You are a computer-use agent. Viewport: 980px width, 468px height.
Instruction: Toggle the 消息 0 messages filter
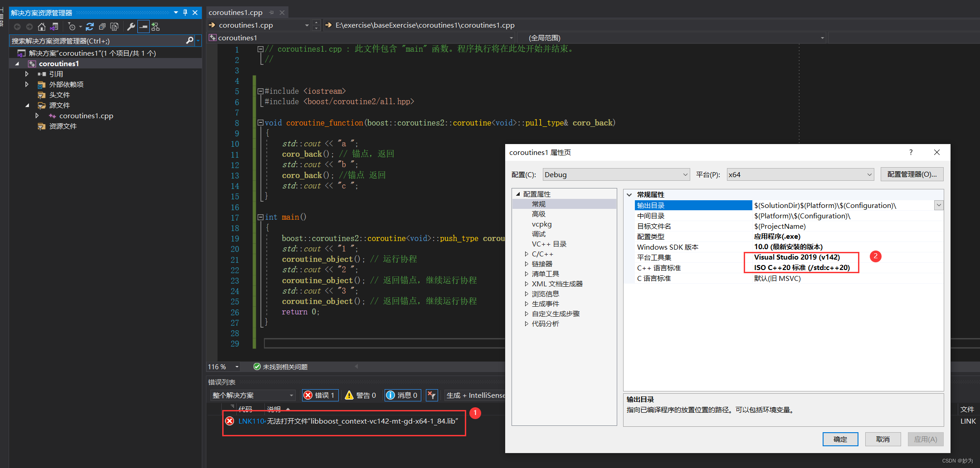pyautogui.click(x=402, y=395)
